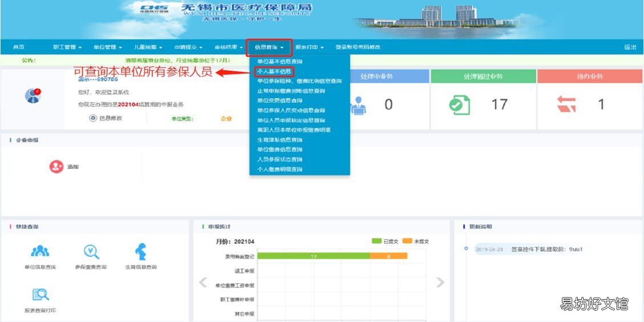Open 参保缴费查询 magnifier-yen icon
This screenshot has width=644, height=322.
click(x=91, y=251)
